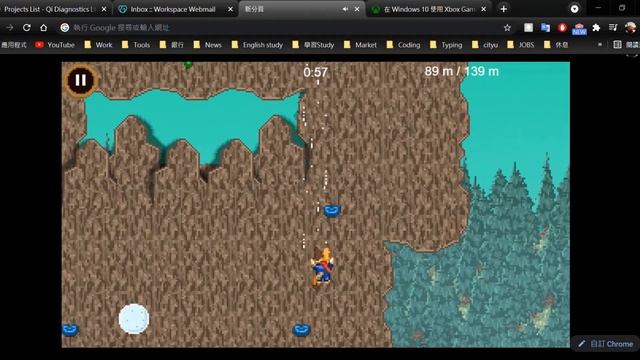Open the News bookmarks folder
Screen dimensions: 640x360
[208, 45]
